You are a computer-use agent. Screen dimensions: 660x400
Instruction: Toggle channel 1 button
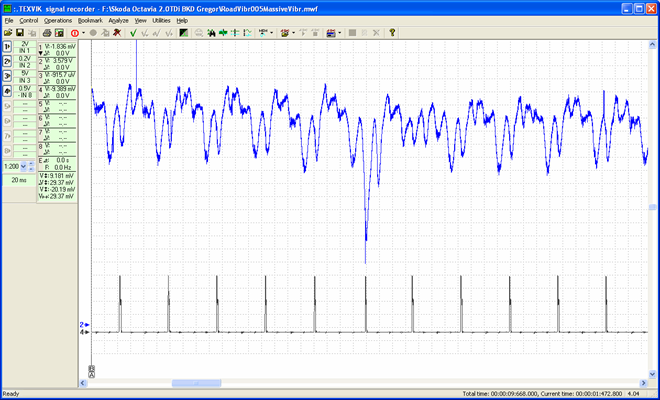coord(7,47)
